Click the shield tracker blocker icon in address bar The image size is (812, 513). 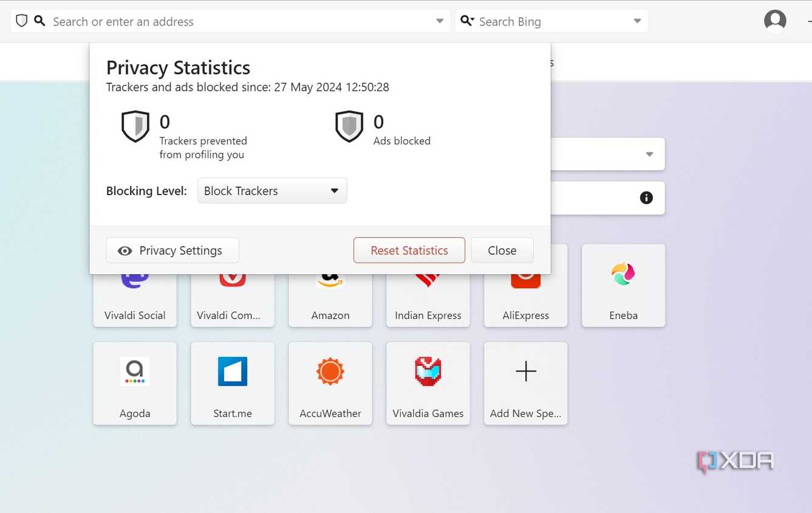[22, 21]
